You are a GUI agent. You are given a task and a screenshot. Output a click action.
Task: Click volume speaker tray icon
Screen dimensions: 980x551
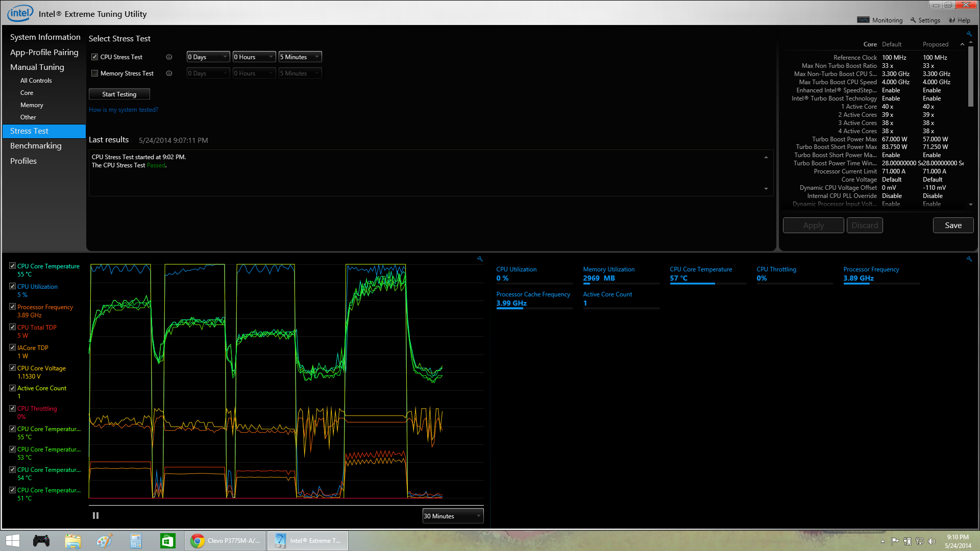pos(932,541)
